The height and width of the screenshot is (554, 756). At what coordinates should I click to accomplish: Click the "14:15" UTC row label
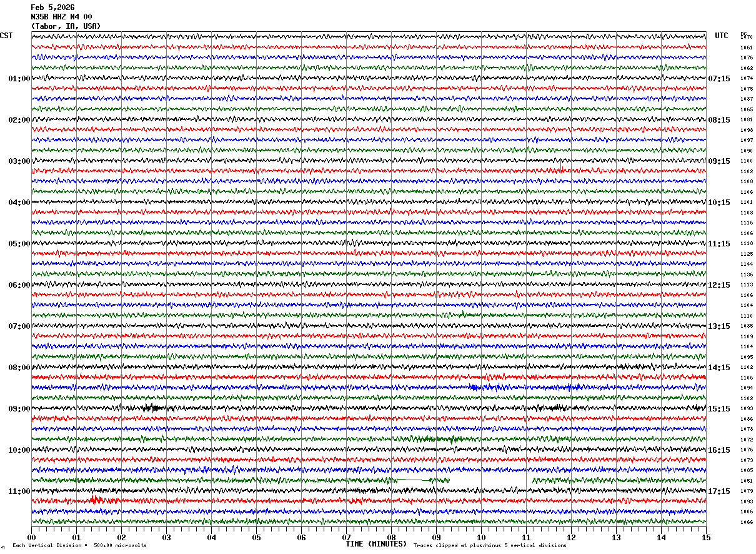pyautogui.click(x=719, y=368)
